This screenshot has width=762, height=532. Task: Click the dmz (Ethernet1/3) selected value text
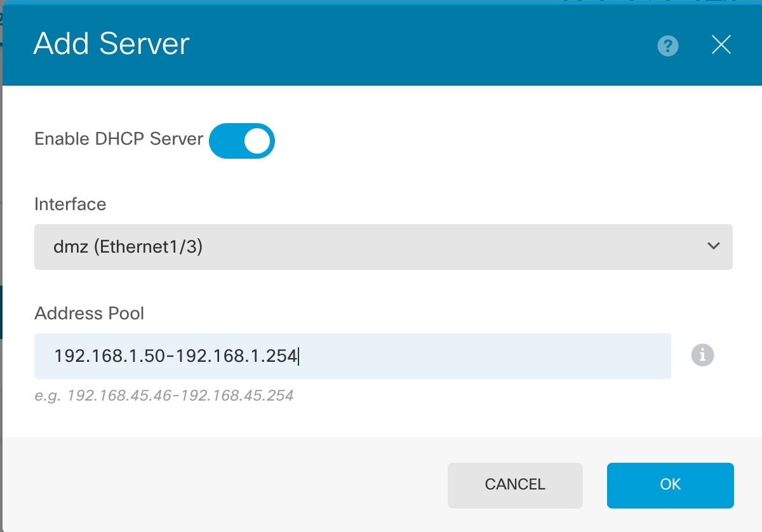click(128, 246)
